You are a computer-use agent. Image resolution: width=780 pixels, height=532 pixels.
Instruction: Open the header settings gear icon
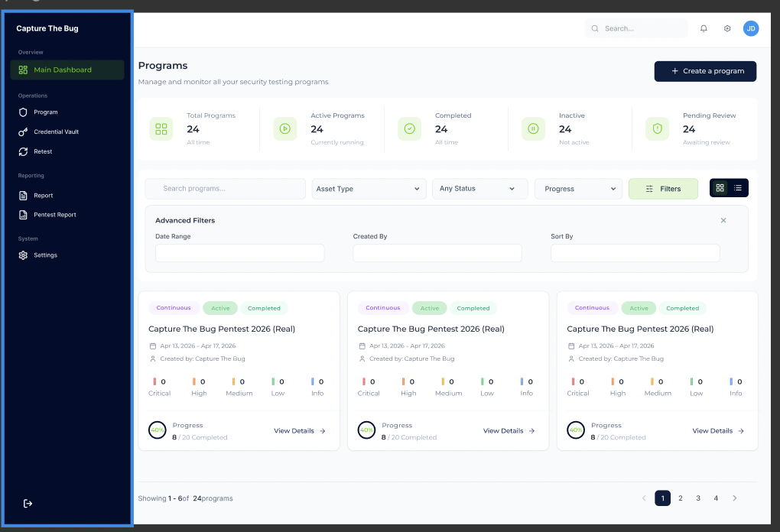point(726,28)
